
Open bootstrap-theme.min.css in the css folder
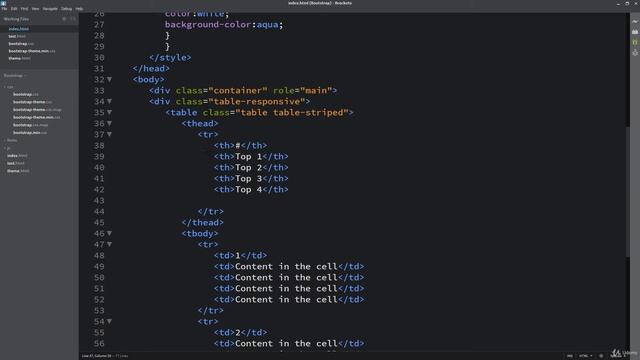(37, 118)
